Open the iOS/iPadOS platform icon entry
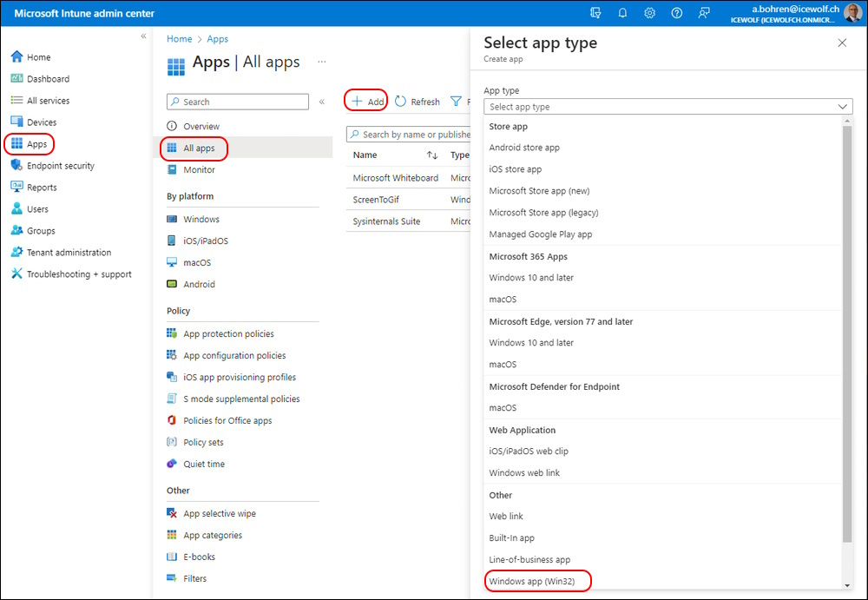The image size is (868, 600). 172,241
